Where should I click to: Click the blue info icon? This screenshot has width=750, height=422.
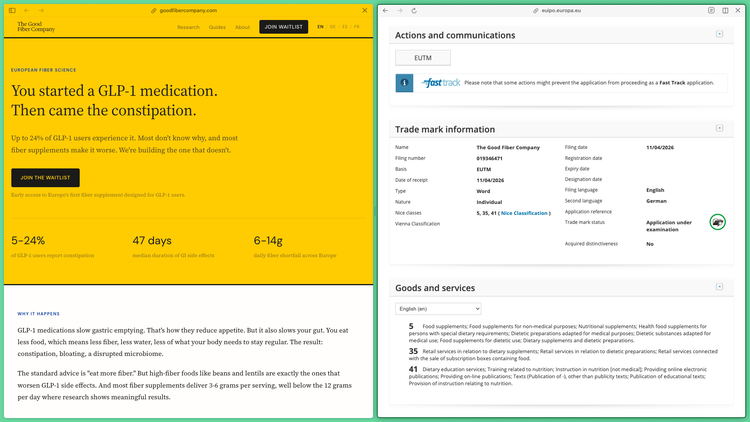pos(404,83)
